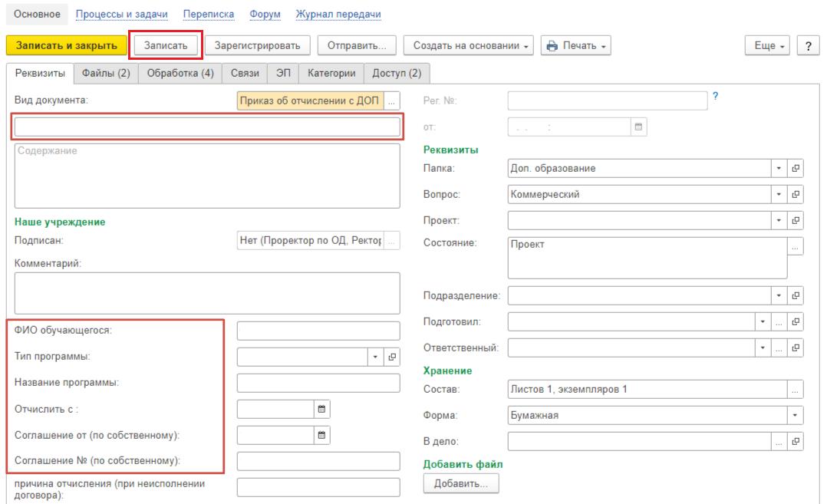The width and height of the screenshot is (827, 504).
Task: Click the Состав field 'Листов 1, экземпляров 1'
Action: pyautogui.click(x=647, y=389)
